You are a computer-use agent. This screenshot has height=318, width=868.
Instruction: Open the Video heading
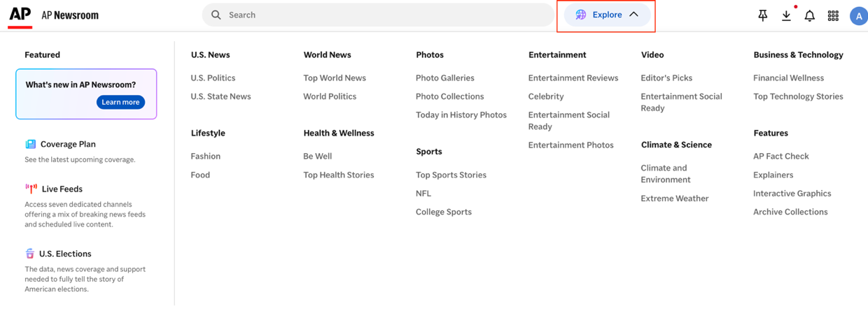point(652,55)
